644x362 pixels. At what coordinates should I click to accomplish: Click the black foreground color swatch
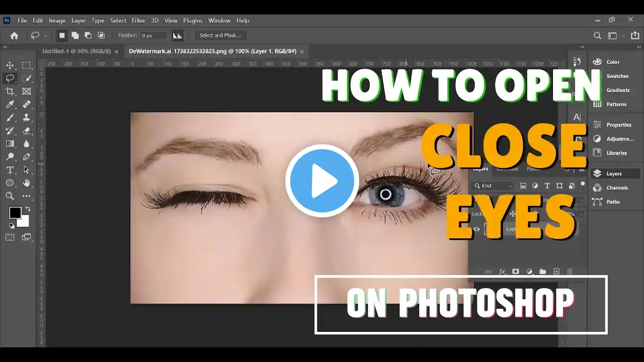point(15,213)
